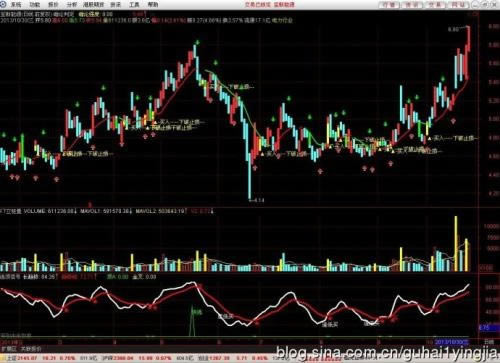Open the 资讯 menu in menu bar
This screenshot has width=500, height=363.
[x=115, y=4]
